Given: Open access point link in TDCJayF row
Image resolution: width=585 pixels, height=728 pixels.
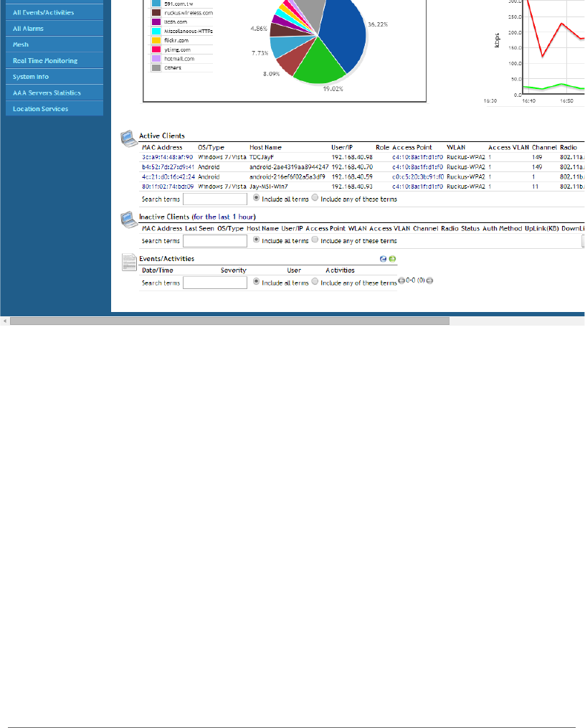Looking at the screenshot, I should coord(417,157).
